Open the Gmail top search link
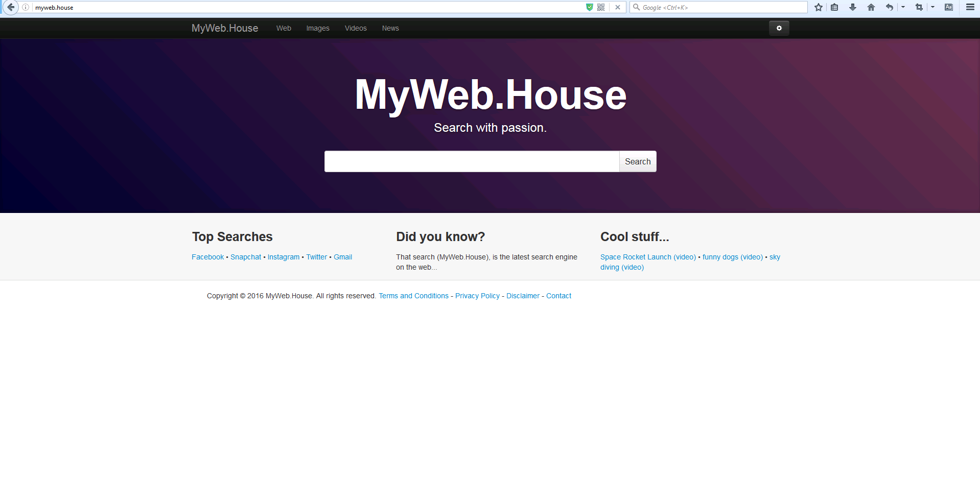980x499 pixels. tap(343, 257)
